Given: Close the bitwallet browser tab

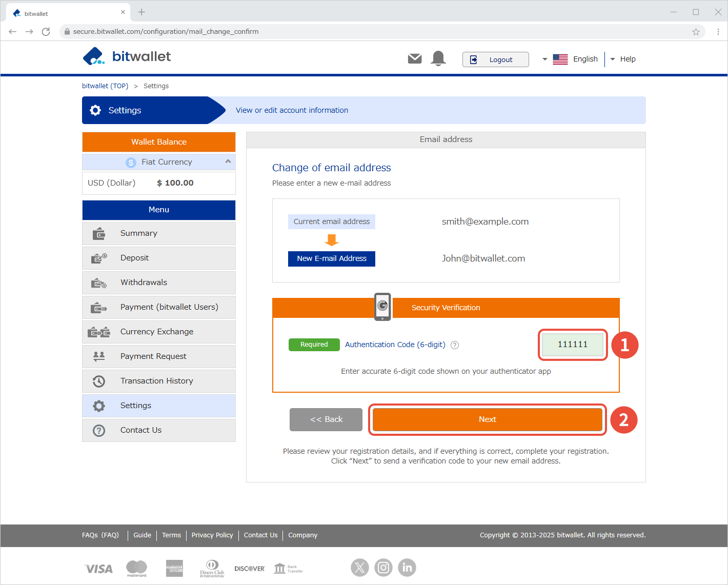Looking at the screenshot, I should click(123, 12).
